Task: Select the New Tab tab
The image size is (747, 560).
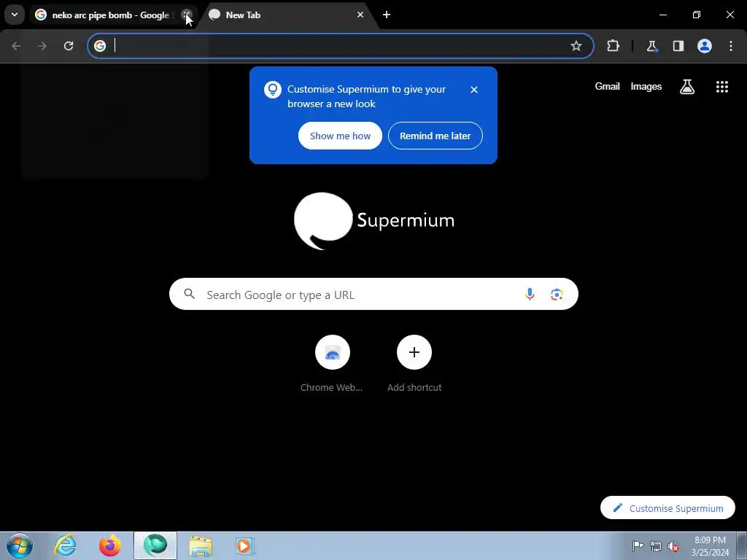Action: click(286, 15)
